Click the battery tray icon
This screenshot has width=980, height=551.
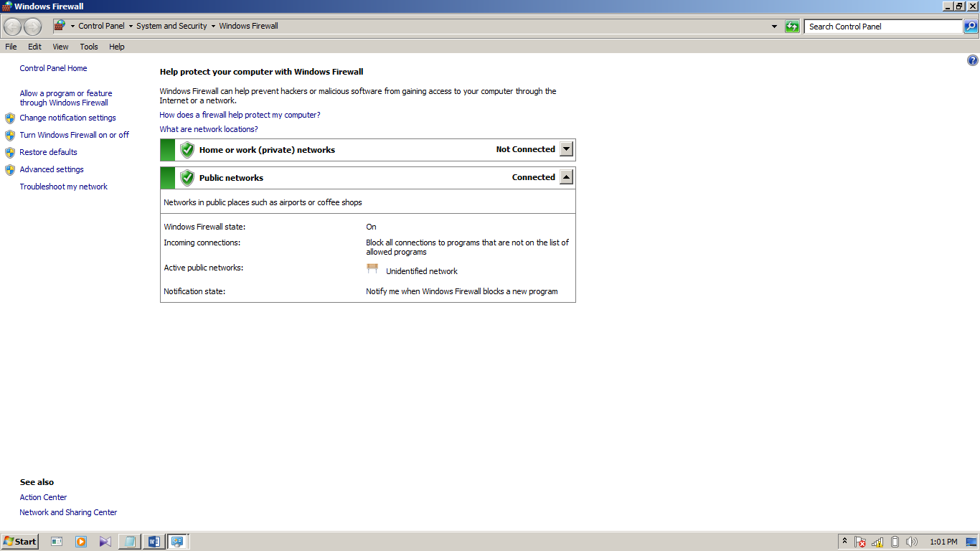click(x=895, y=542)
